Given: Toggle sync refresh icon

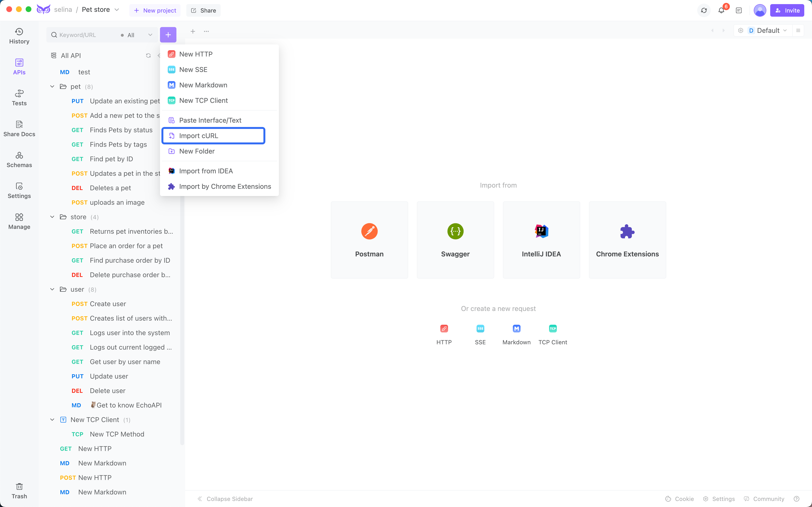Looking at the screenshot, I should (x=704, y=10).
